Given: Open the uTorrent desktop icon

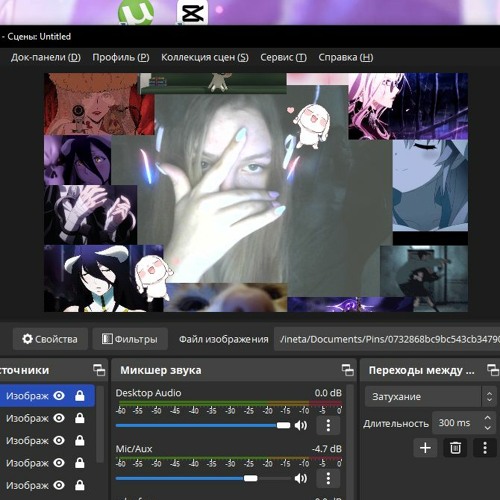Looking at the screenshot, I should coord(136,12).
